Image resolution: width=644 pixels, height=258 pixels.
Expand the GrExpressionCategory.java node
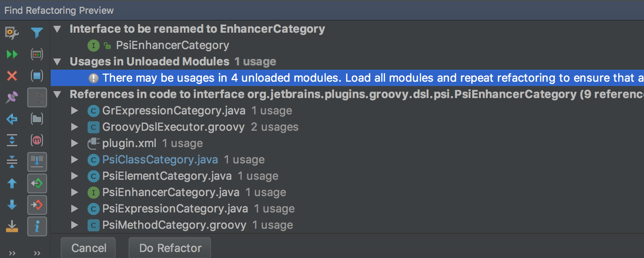coord(74,111)
